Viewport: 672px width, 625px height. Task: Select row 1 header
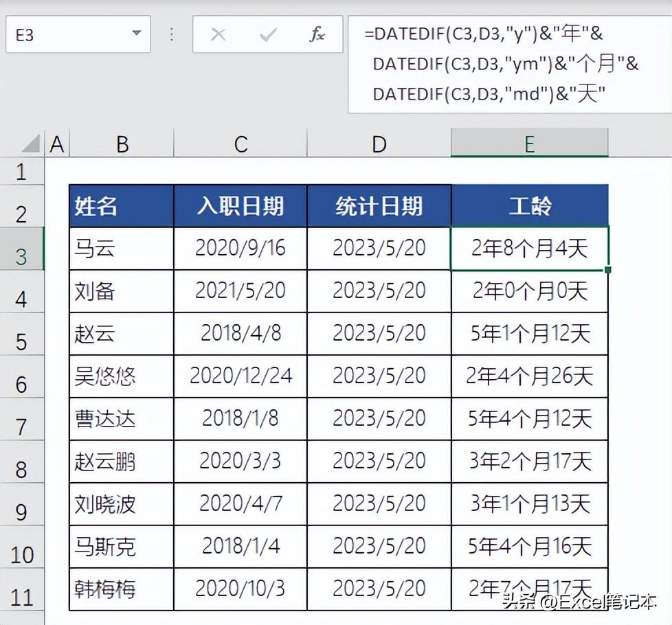coord(22,171)
